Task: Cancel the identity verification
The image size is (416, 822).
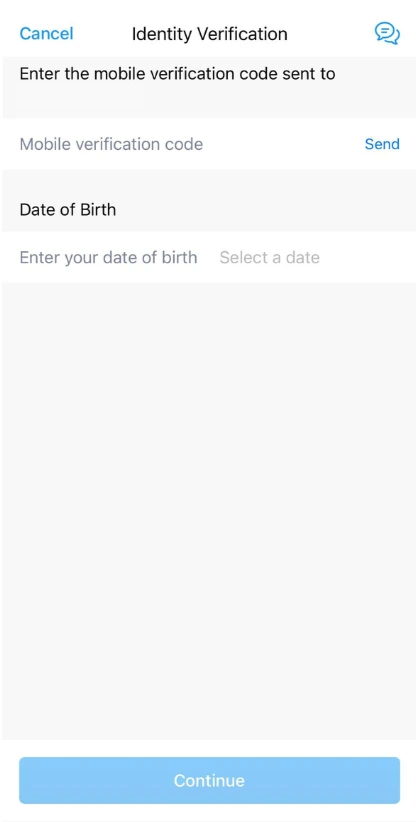Action: pos(46,34)
